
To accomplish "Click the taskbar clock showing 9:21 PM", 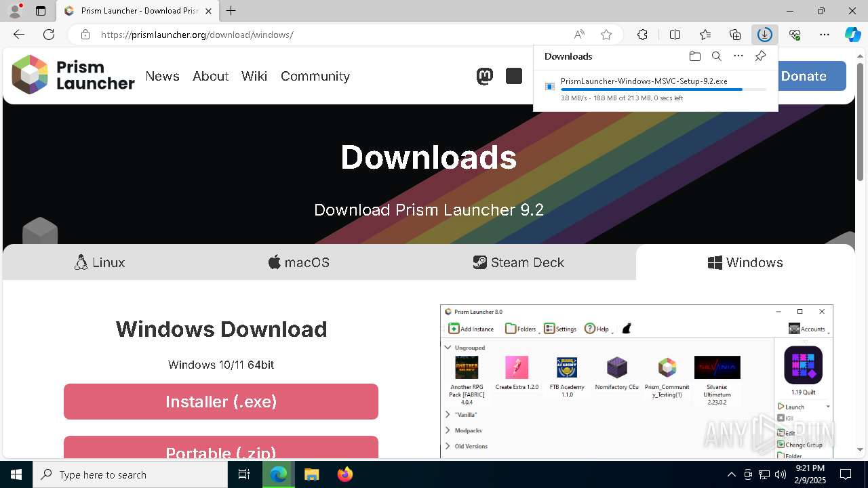I will coord(810,474).
